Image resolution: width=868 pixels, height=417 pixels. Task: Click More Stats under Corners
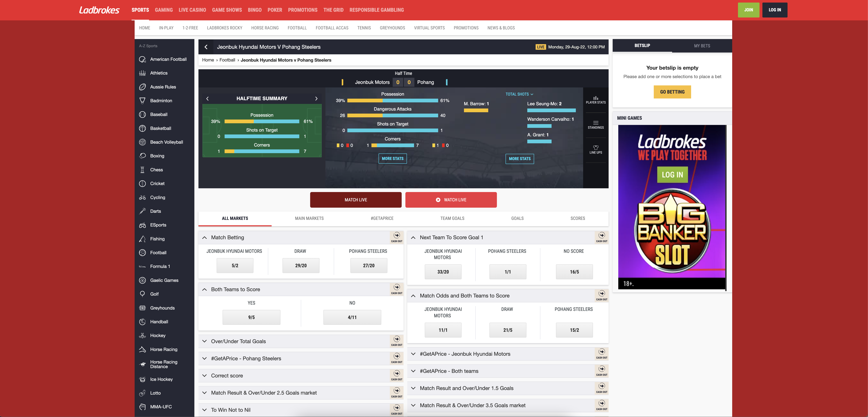[x=392, y=159]
